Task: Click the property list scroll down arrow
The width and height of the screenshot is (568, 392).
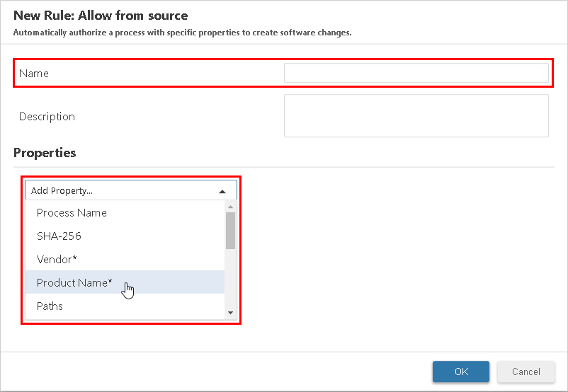Action: point(230,312)
